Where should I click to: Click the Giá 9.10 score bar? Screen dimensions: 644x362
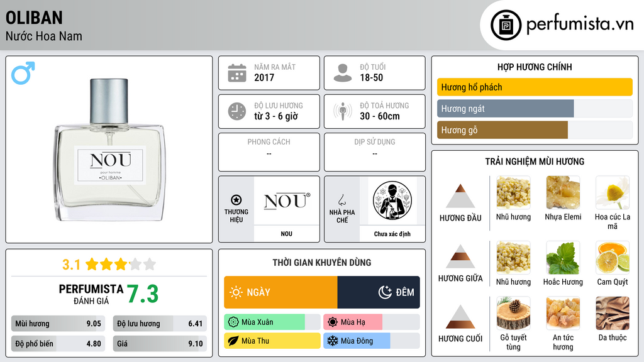point(160,344)
